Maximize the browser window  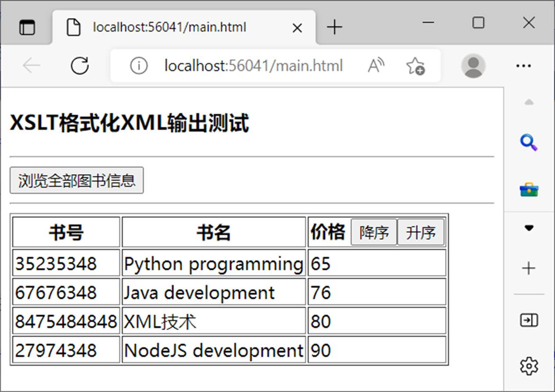(x=478, y=22)
